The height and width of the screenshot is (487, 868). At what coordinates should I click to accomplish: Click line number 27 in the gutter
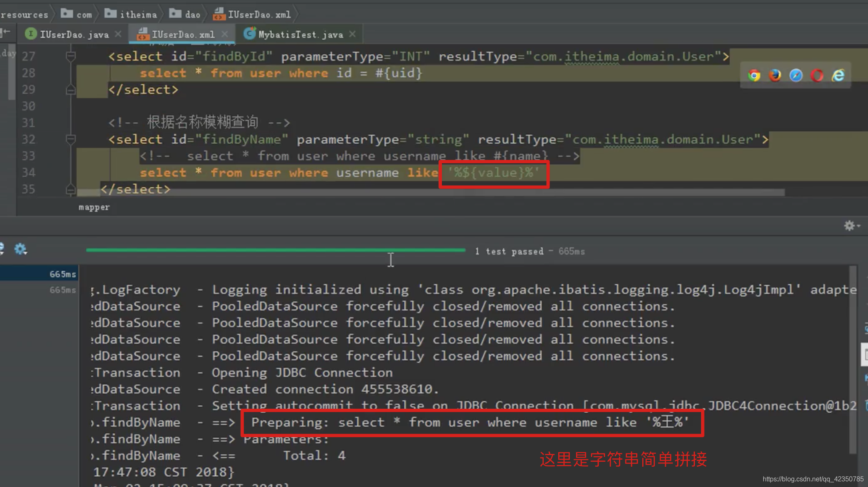coord(28,56)
